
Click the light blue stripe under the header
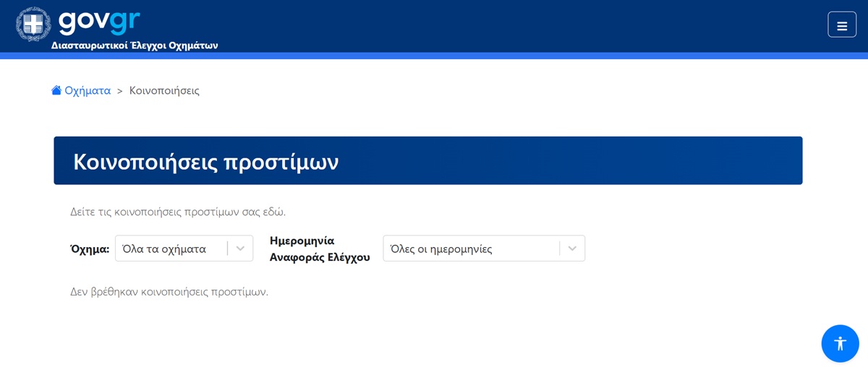pos(434,56)
